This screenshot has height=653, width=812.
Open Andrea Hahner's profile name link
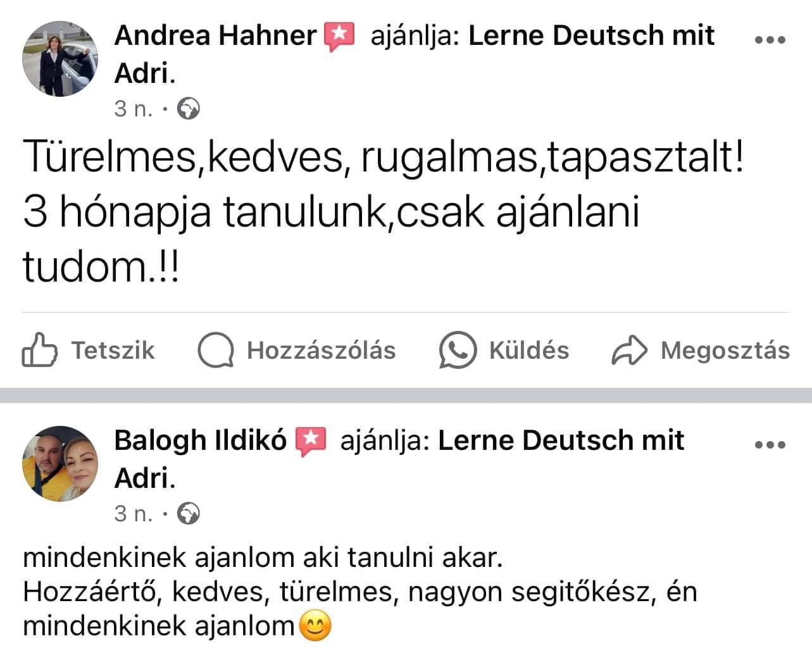(215, 35)
